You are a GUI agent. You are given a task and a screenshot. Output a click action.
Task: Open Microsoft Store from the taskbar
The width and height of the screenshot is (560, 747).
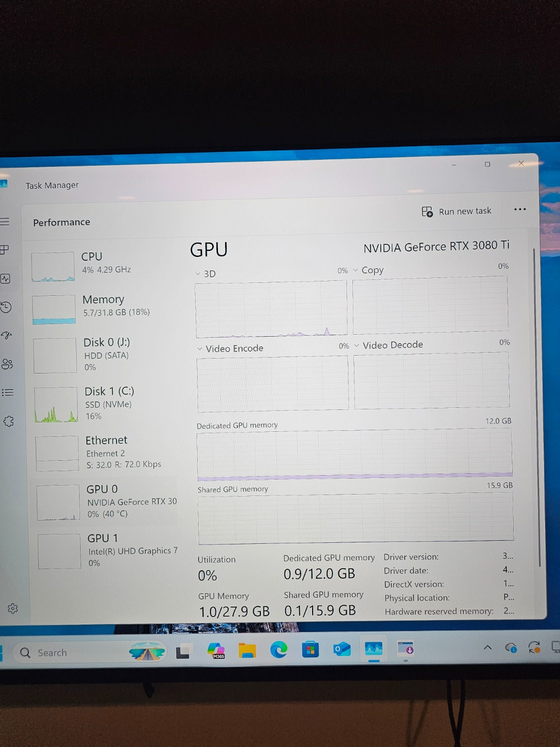click(x=310, y=649)
